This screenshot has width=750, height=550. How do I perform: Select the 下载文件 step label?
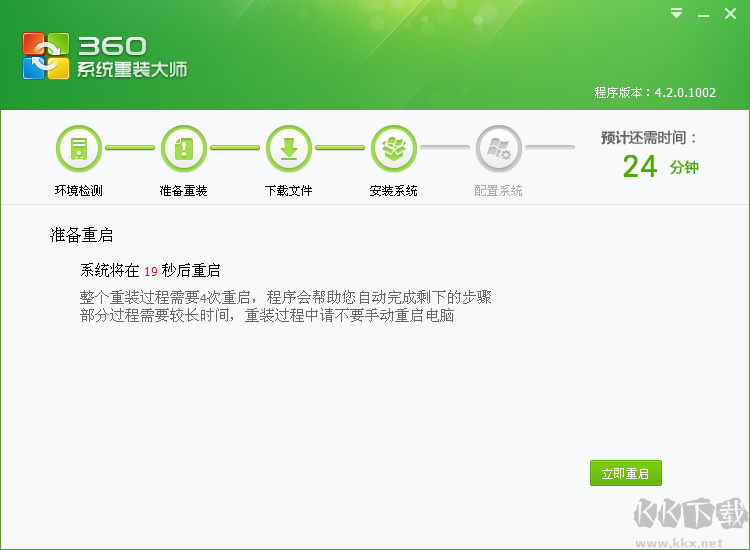(289, 191)
